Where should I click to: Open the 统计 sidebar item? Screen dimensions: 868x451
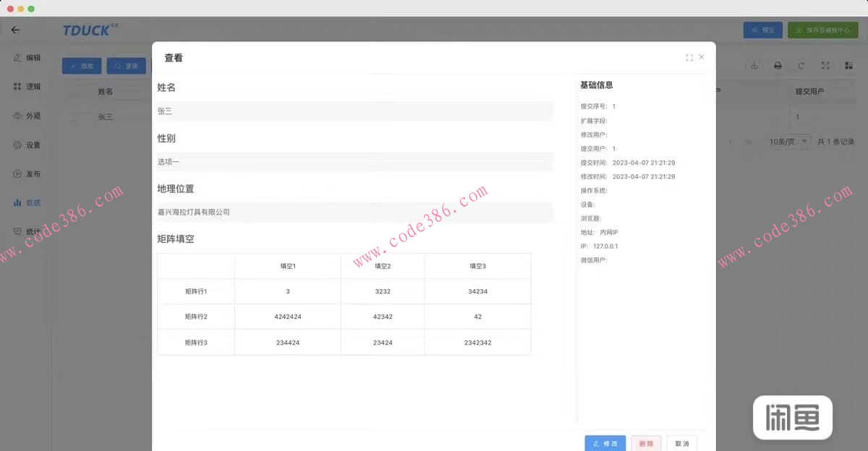coord(27,232)
